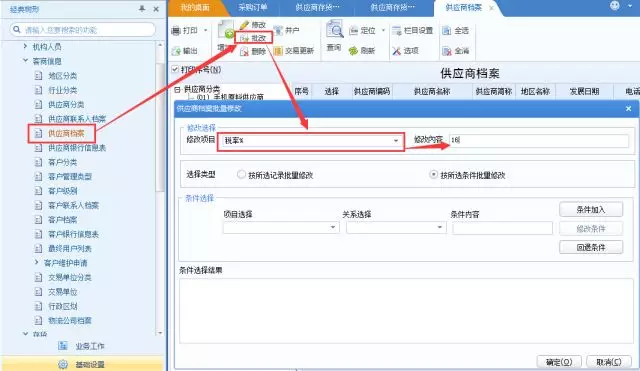
Task: Click the 地区名称 column header
Action: (x=535, y=91)
